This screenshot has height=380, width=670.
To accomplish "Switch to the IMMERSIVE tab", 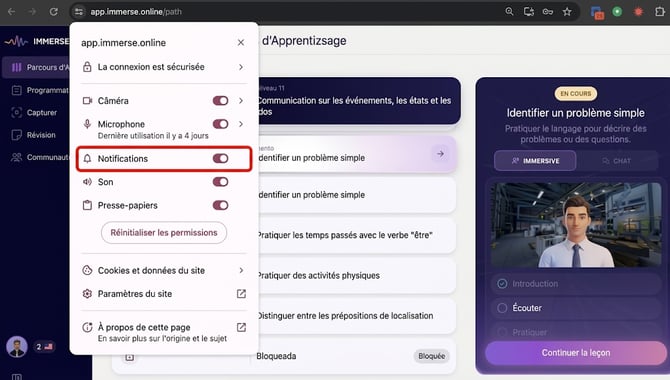I will point(535,161).
